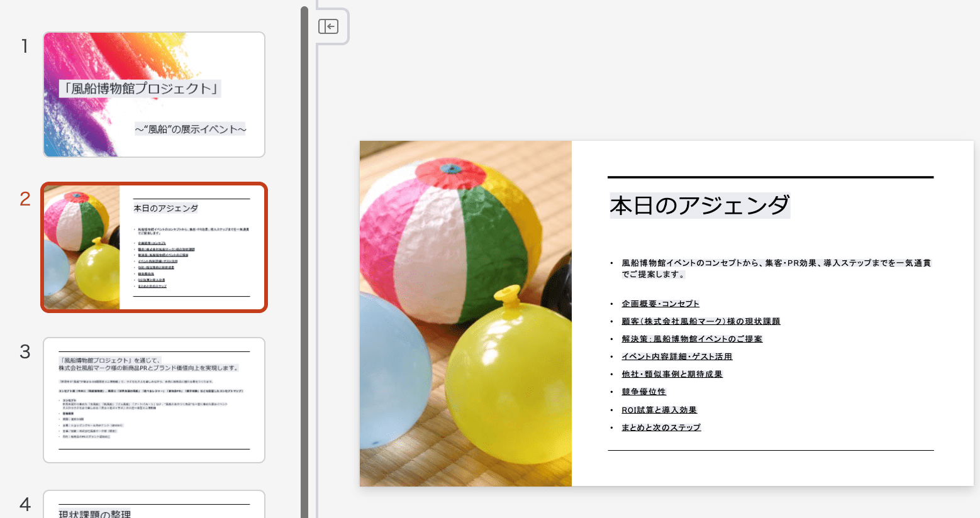Viewport: 980px width, 518px height.
Task: Select slide 2 thumbnail 本日のアジェンダ
Action: pyautogui.click(x=154, y=248)
